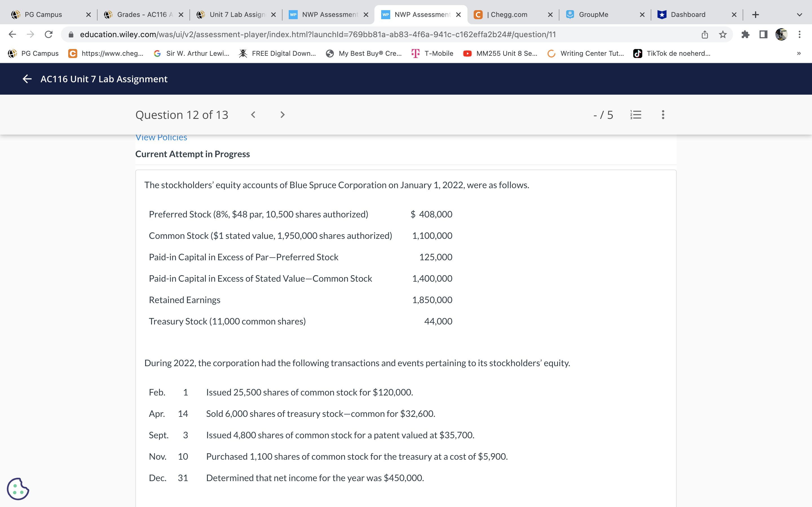Expand hidden bookmarks with double chevron
Image resolution: width=812 pixels, height=507 pixels.
coord(799,54)
